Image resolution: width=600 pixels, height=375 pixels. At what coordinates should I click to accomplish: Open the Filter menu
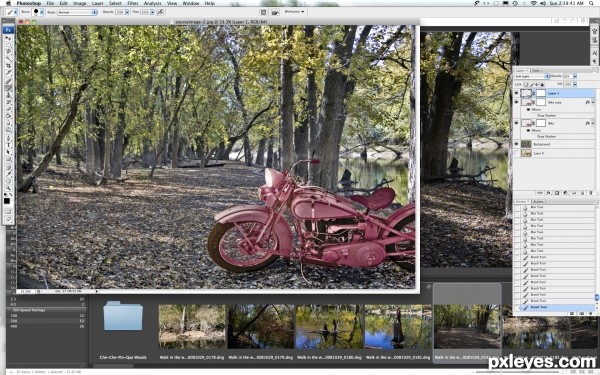pos(133,3)
